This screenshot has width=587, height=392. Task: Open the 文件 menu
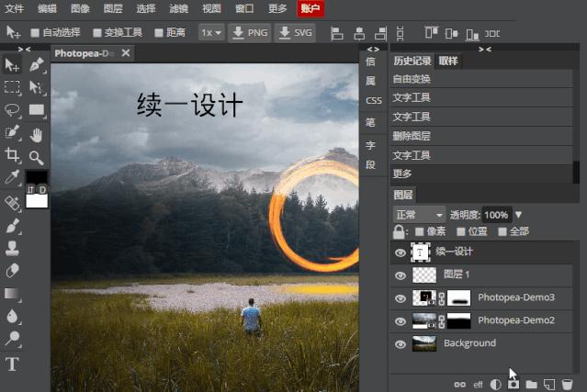14,8
